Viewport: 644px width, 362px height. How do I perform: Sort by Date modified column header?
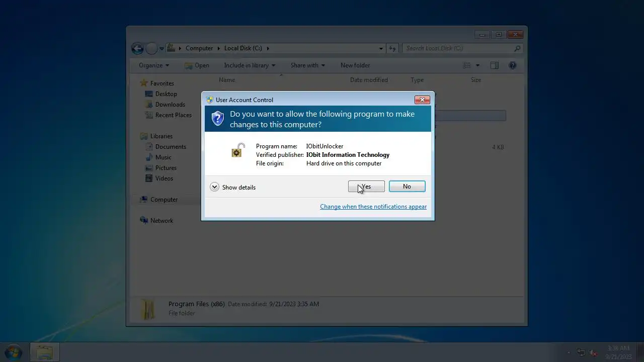point(369,80)
